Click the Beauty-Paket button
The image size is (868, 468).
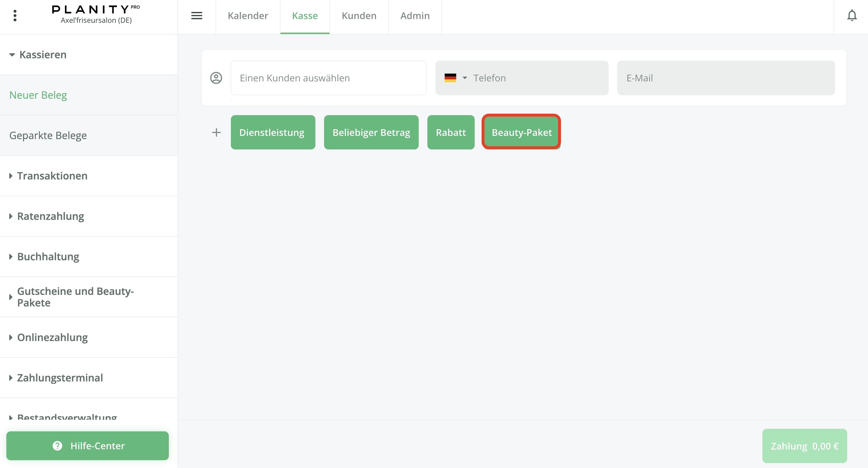(x=522, y=132)
